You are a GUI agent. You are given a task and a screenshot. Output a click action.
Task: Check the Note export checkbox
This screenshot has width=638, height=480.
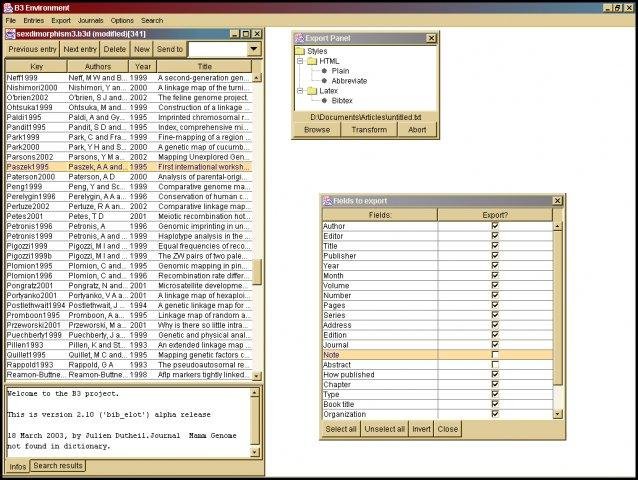495,355
